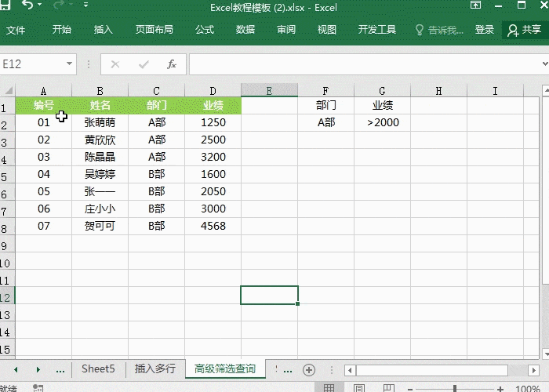Click the zoom slider handle
The height and width of the screenshot is (392, 549).
click(x=454, y=388)
